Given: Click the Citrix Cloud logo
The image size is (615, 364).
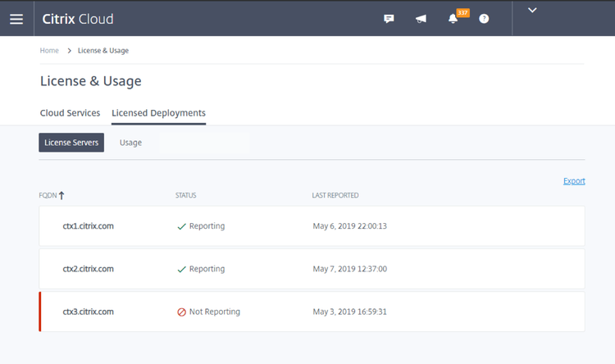Looking at the screenshot, I should tap(78, 19).
